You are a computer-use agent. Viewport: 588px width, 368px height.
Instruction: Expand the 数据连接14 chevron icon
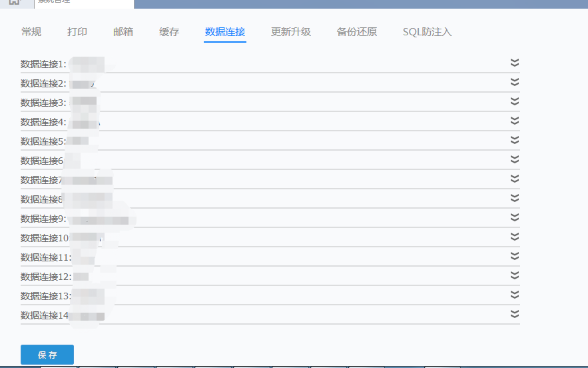coord(515,314)
